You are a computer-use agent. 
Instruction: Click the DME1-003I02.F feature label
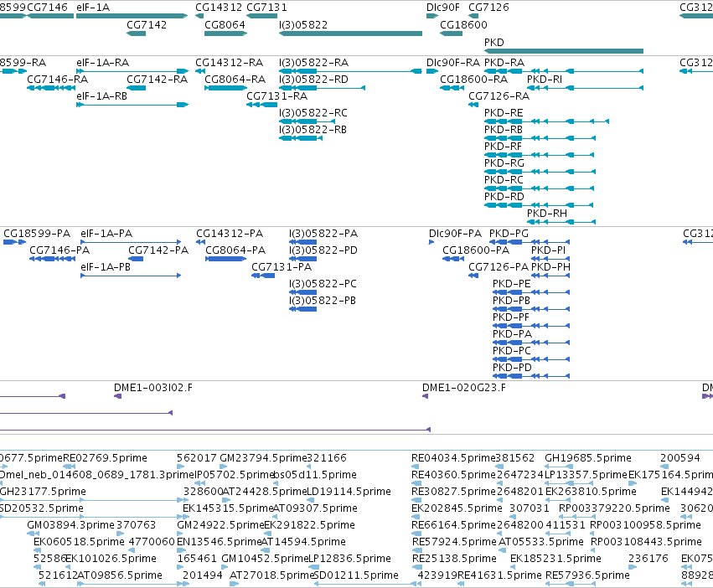(152, 388)
